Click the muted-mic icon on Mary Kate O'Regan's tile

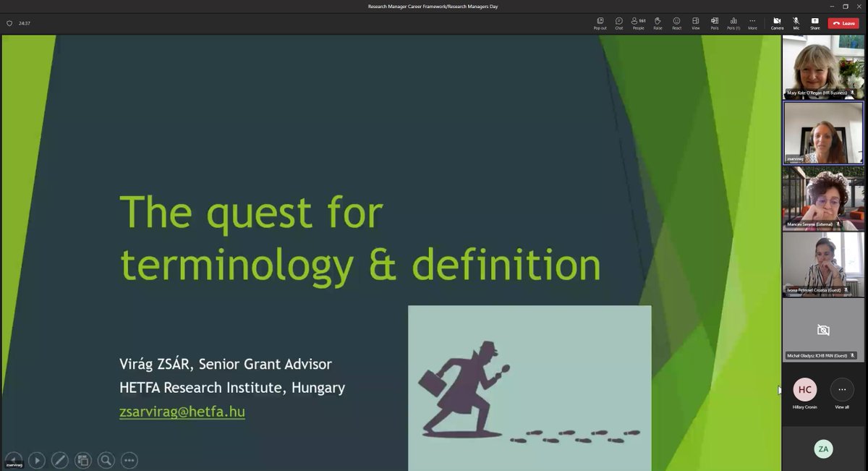pos(852,93)
